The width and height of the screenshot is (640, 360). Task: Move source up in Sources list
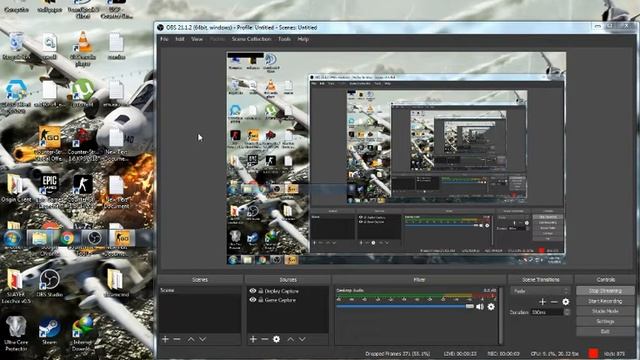290,339
